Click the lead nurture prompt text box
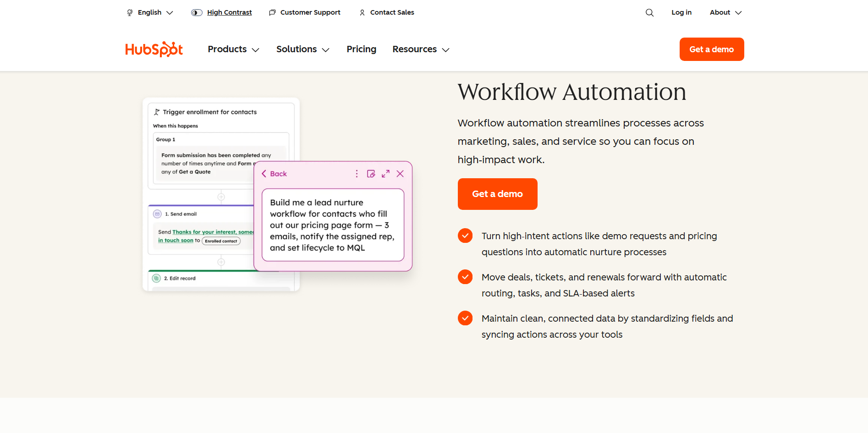868x433 pixels. (333, 225)
